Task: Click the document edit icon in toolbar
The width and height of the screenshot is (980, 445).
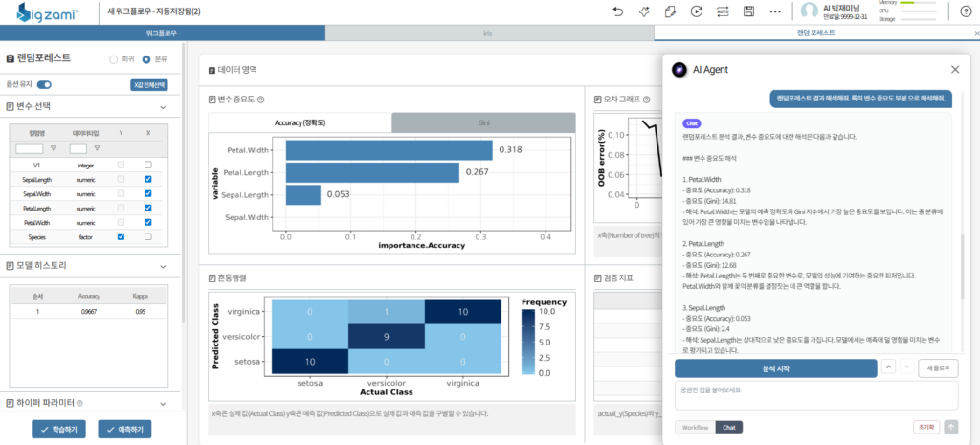Action: [x=671, y=11]
